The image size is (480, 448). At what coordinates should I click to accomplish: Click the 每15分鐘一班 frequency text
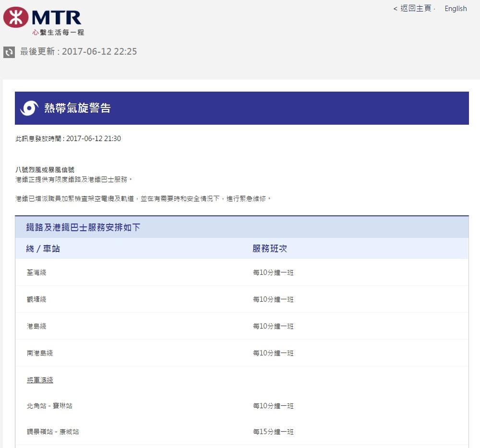pos(273,432)
